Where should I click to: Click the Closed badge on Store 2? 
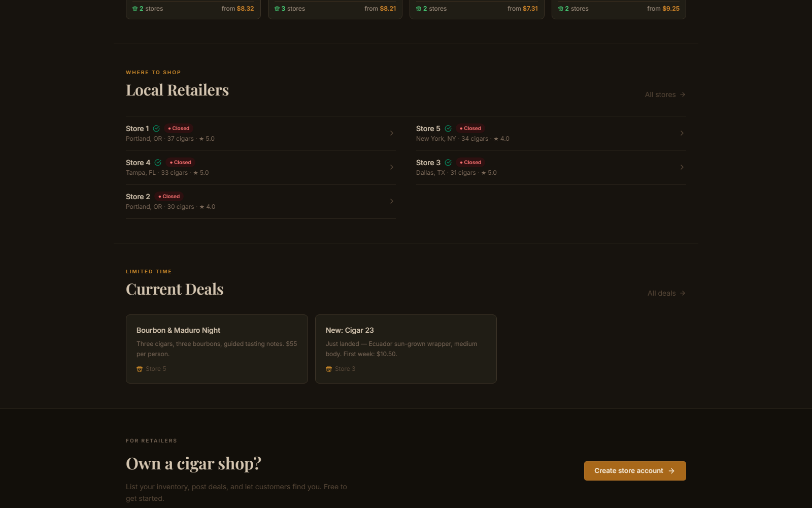click(x=169, y=197)
